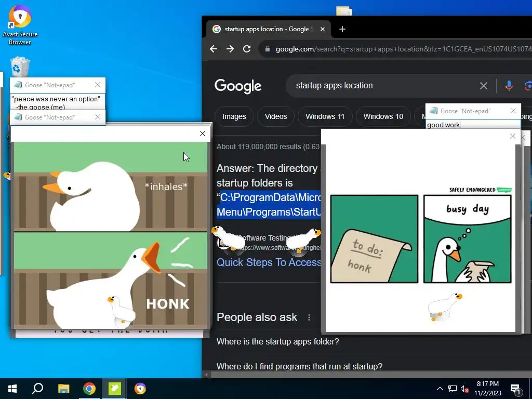Close the second Goose Not-epad on left

click(x=98, y=117)
